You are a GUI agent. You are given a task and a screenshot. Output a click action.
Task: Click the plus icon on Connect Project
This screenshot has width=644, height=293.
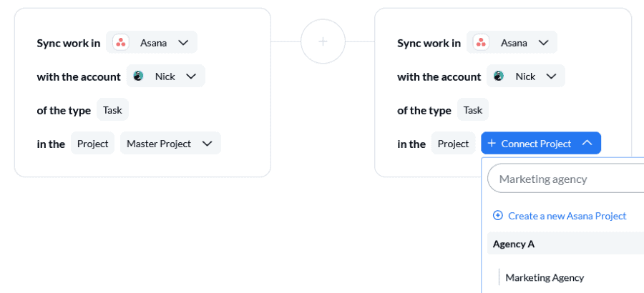point(492,144)
